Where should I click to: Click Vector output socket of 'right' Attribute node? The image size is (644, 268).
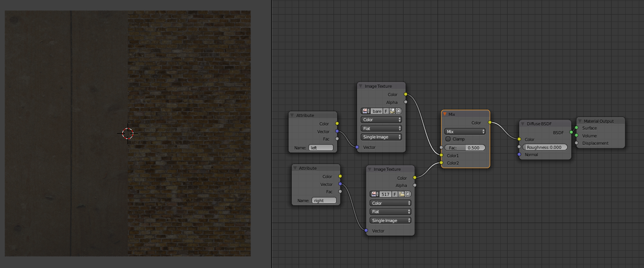click(x=340, y=184)
